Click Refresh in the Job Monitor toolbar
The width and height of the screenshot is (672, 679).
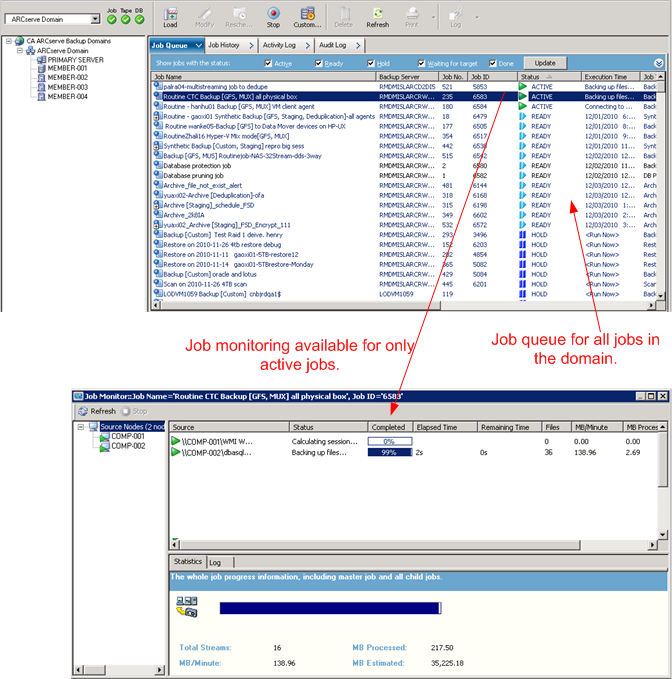[x=97, y=411]
